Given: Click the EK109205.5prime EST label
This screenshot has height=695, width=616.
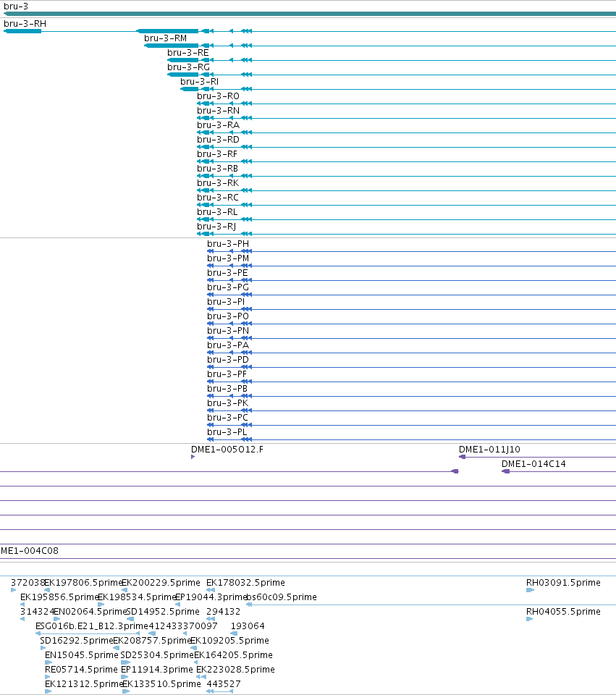Looking at the screenshot, I should click(229, 641).
